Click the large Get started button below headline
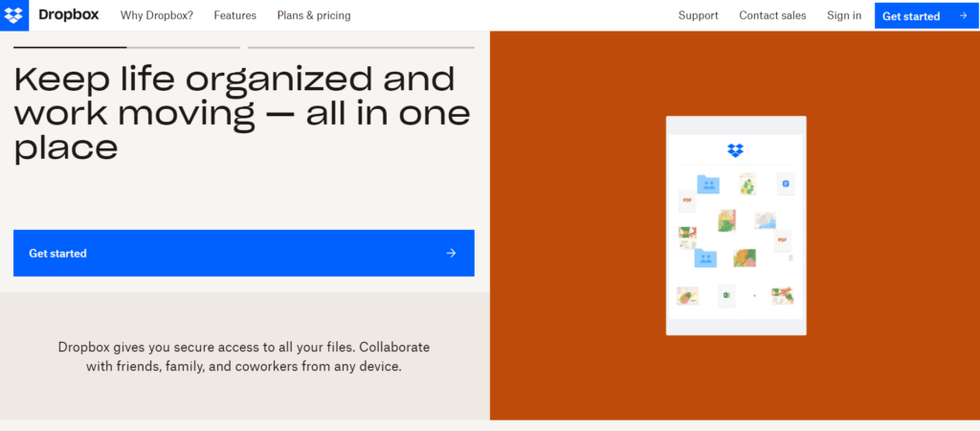This screenshot has width=980, height=431. tap(244, 253)
